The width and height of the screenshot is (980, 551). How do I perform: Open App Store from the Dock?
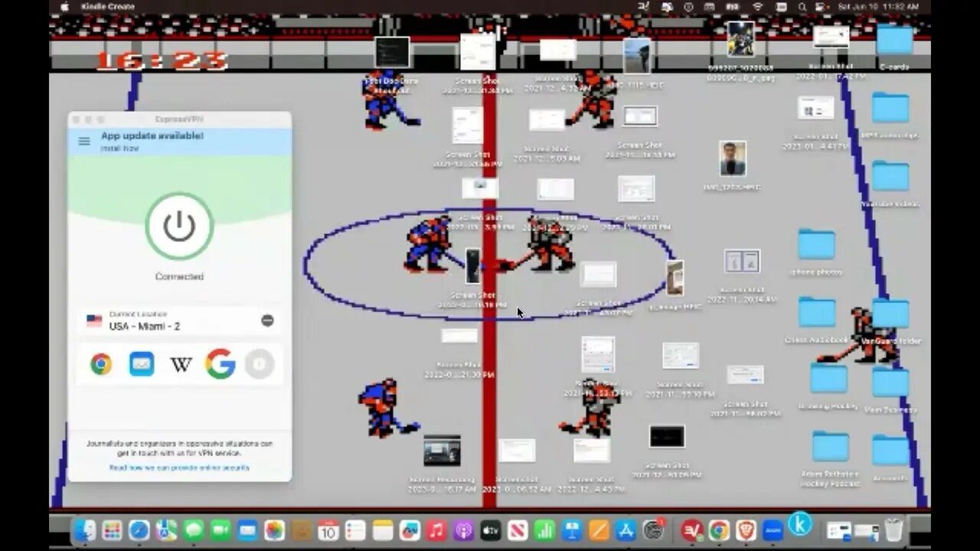point(626,530)
